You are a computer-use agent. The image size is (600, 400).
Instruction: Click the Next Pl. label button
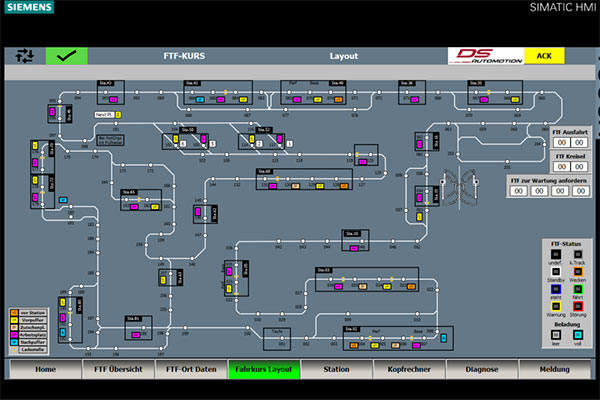[x=103, y=114]
